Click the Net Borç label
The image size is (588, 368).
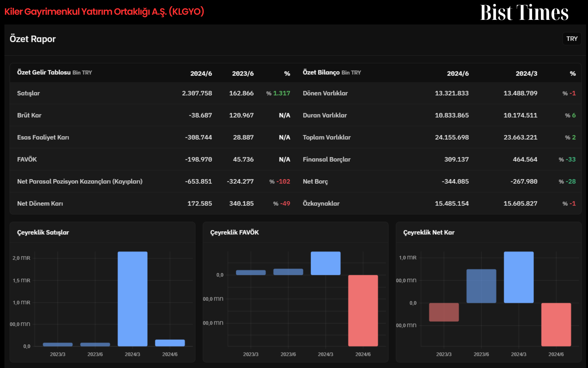(315, 181)
